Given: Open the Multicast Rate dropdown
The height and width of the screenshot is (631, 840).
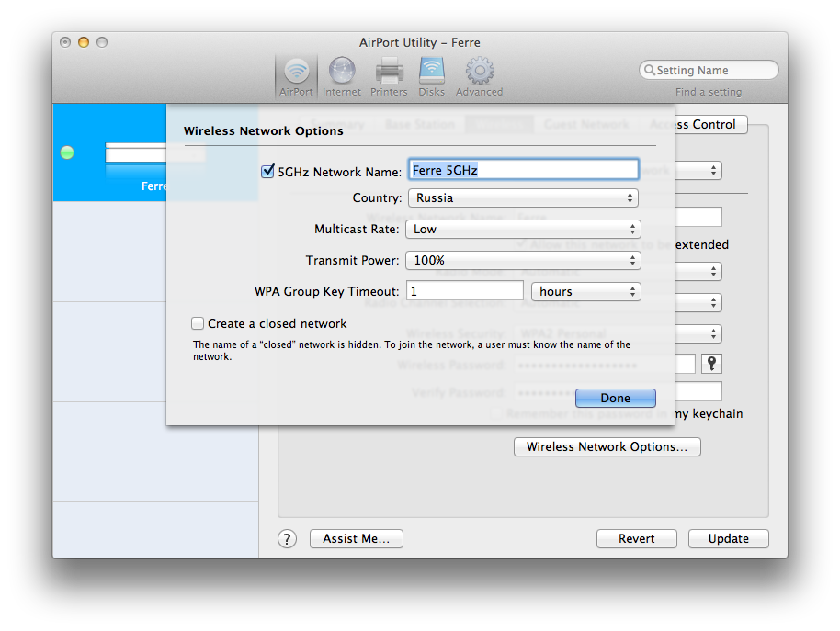Looking at the screenshot, I should pos(524,229).
